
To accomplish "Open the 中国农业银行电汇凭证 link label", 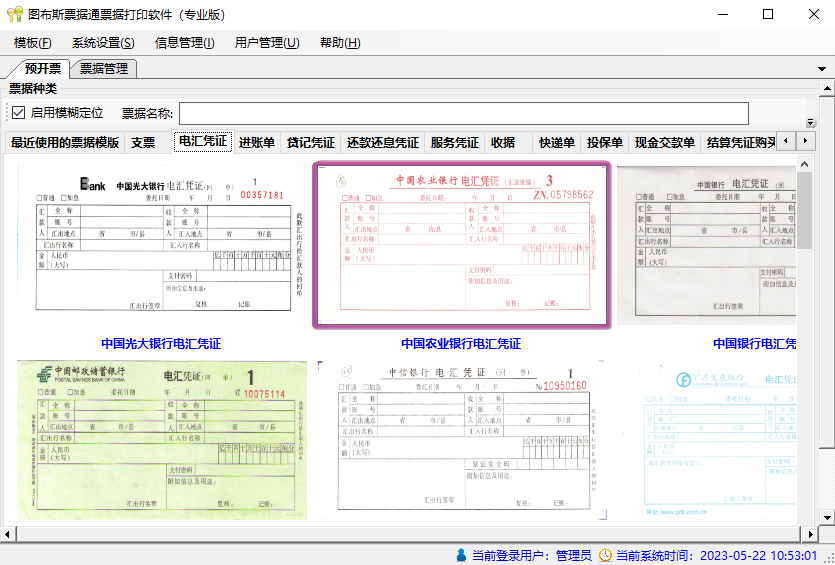I will (461, 343).
